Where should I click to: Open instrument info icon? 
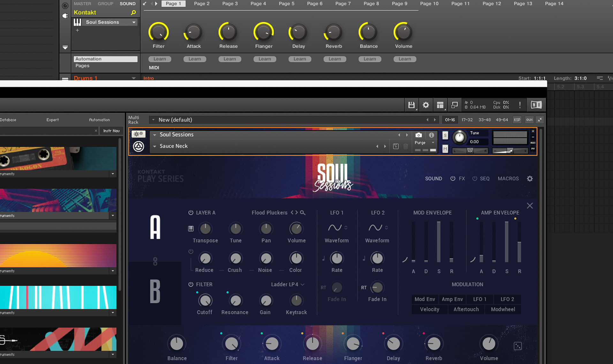click(431, 135)
